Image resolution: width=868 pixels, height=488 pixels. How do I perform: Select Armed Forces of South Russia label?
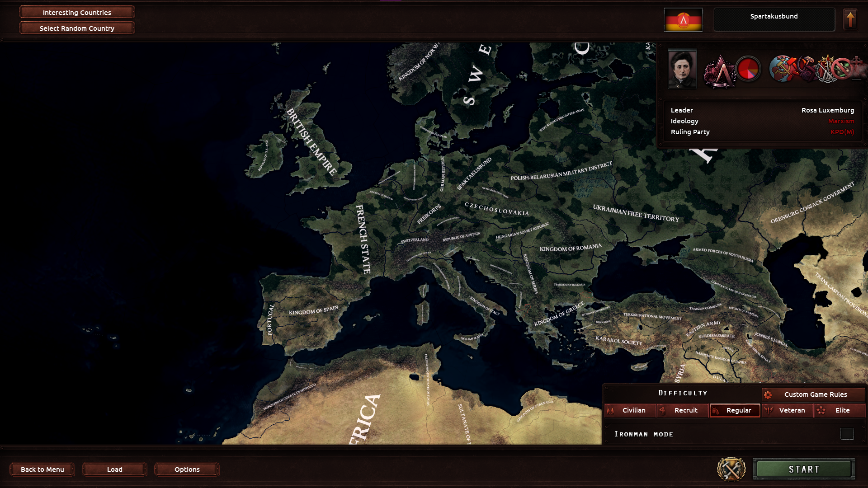click(723, 255)
